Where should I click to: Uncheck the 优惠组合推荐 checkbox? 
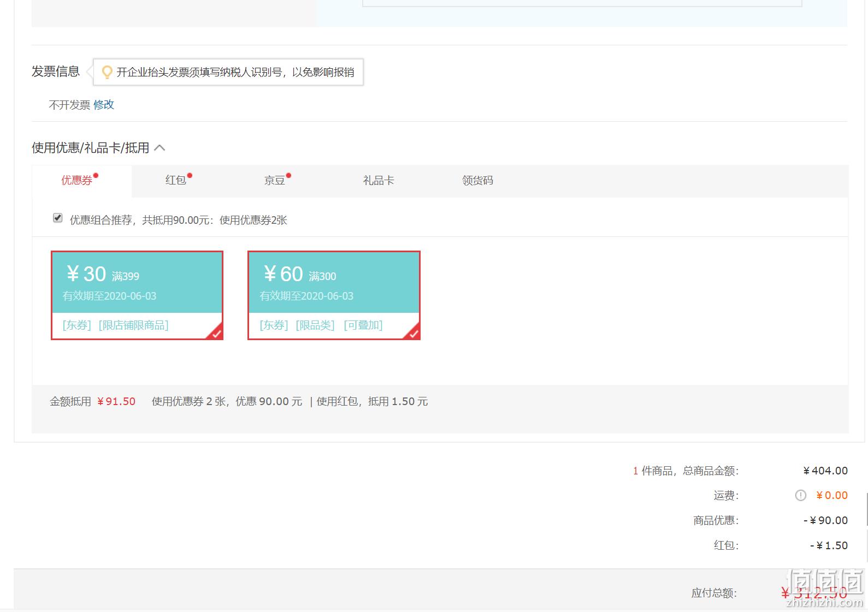57,218
